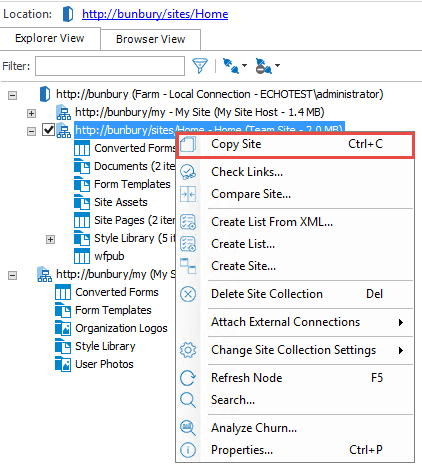The image size is (422, 473).
Task: Click the Team Site Home site icon
Action: (x=63, y=130)
